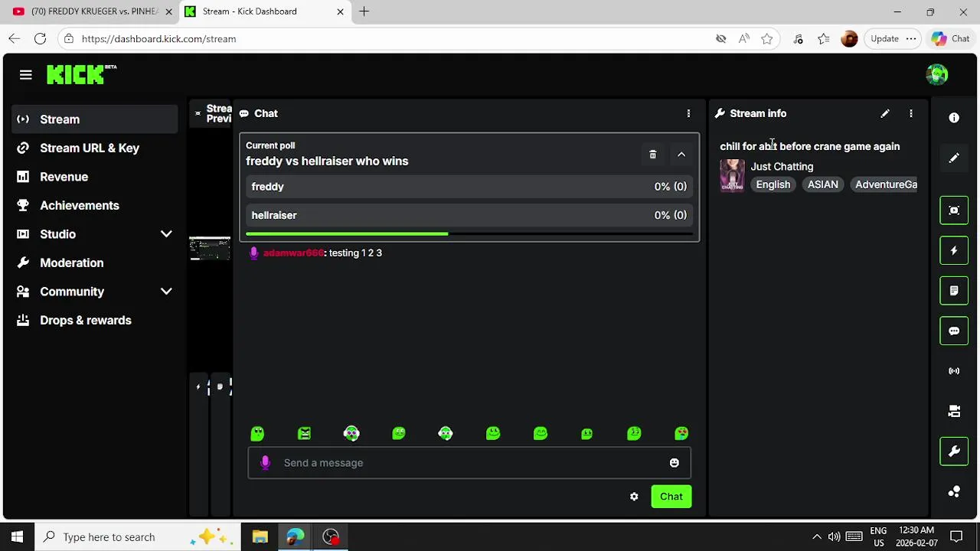This screenshot has width=980, height=551.
Task: Show hidden system tray icons
Action: pos(817,536)
